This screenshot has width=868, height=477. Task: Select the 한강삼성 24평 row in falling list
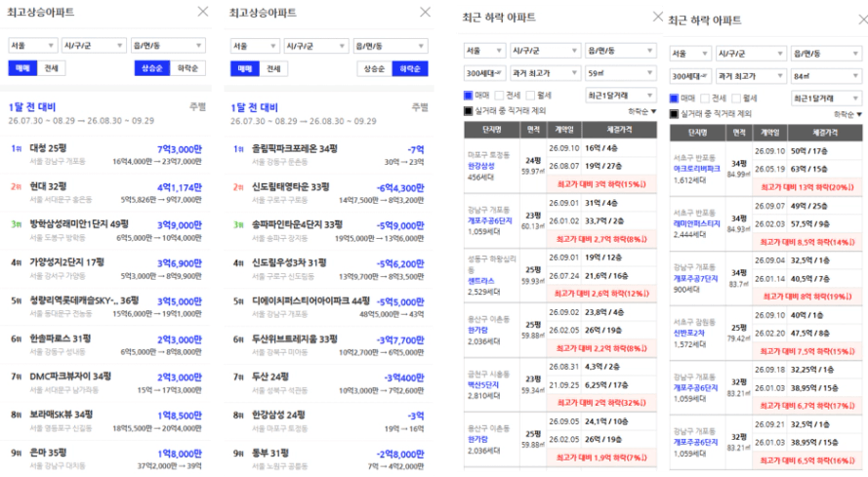(329, 421)
